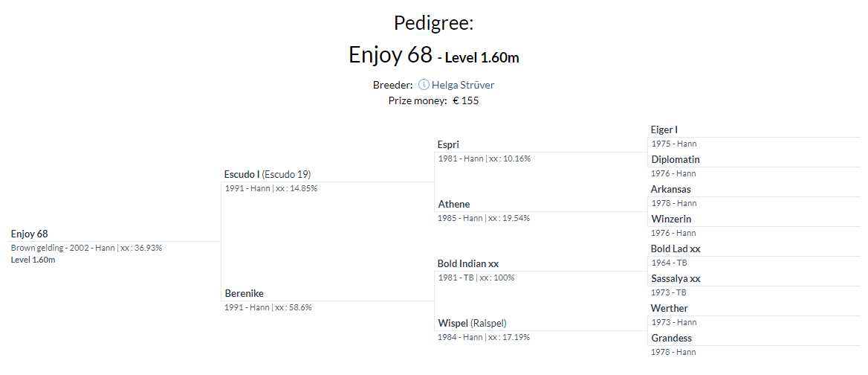Click the info icon beside Helga Strüver
Image resolution: width=868 pixels, height=375 pixels.
click(424, 85)
